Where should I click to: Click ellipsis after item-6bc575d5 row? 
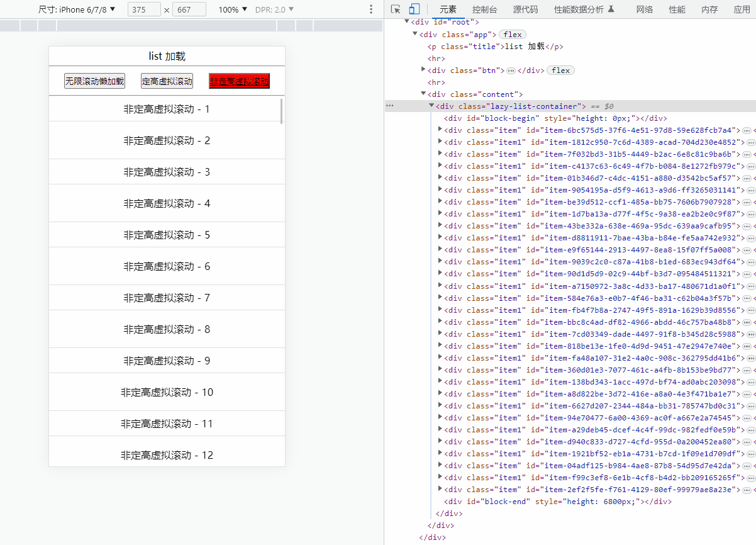click(x=747, y=130)
